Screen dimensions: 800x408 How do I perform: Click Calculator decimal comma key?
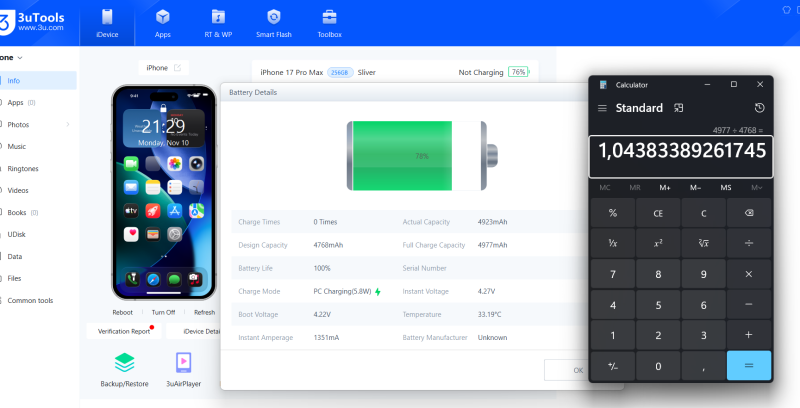(x=704, y=365)
